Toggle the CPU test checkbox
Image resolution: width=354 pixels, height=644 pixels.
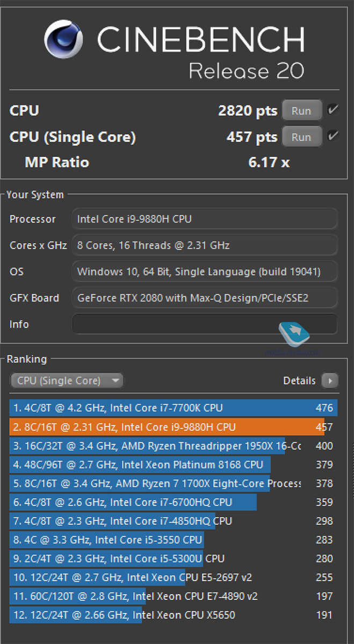click(333, 110)
